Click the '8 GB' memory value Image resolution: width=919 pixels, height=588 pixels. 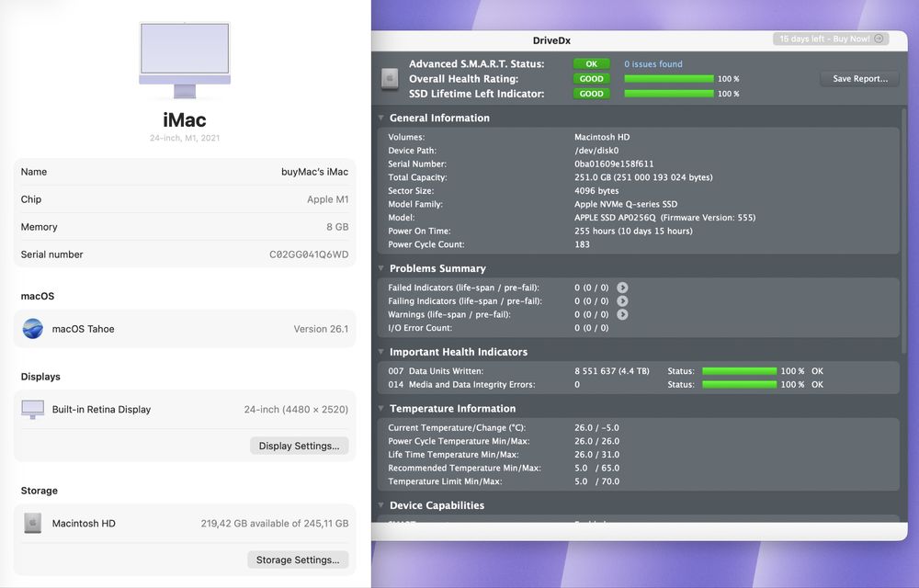(x=337, y=227)
